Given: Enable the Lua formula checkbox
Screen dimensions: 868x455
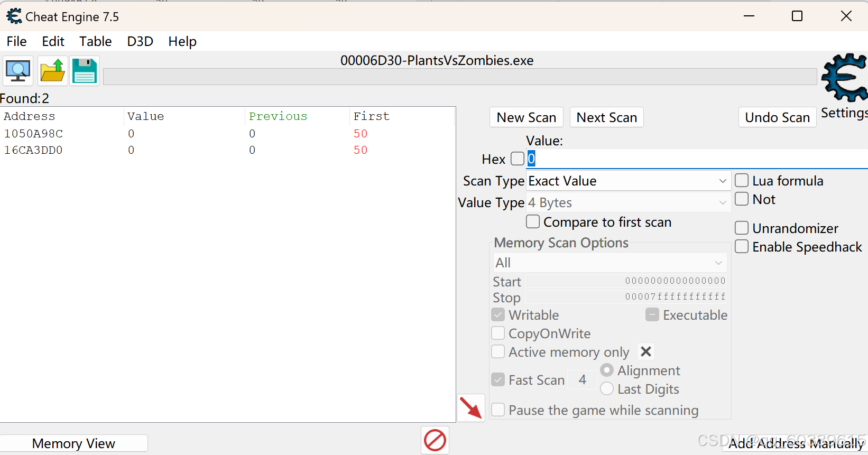Looking at the screenshot, I should tap(742, 181).
